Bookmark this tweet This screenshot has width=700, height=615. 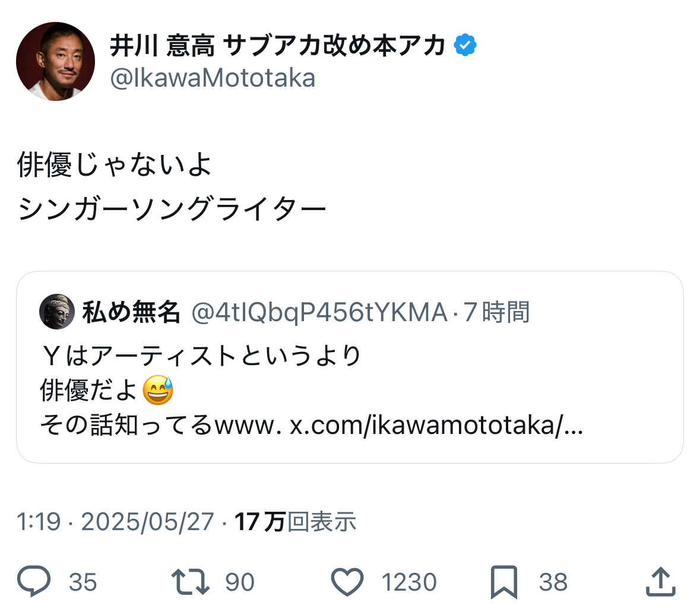503,582
